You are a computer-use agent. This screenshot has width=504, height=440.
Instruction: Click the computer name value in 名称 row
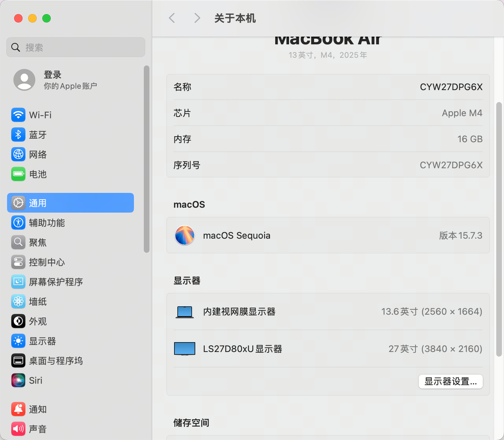(x=451, y=87)
